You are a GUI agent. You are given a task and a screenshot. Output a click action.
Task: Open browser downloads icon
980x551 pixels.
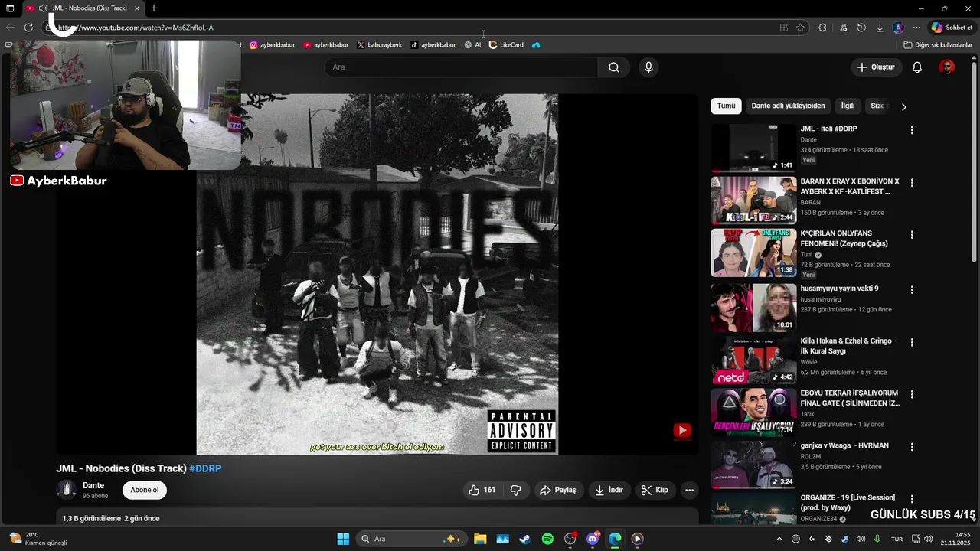(x=880, y=28)
